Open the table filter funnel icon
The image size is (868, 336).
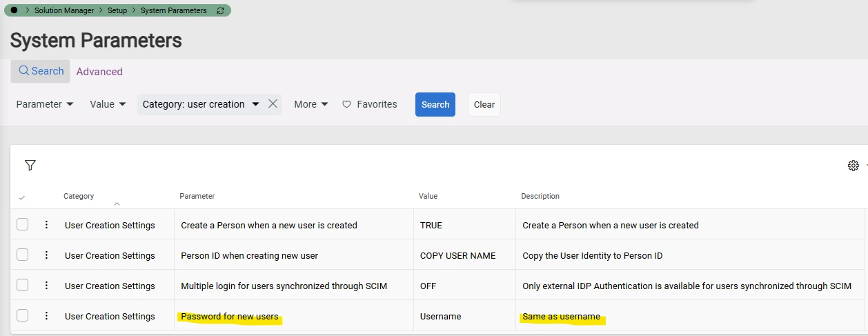(30, 165)
